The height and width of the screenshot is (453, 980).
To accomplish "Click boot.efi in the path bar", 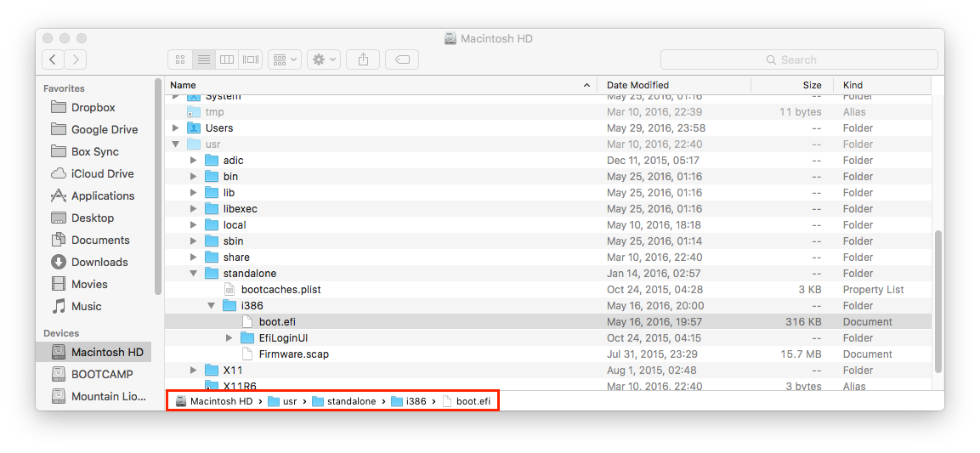I will coord(467,402).
